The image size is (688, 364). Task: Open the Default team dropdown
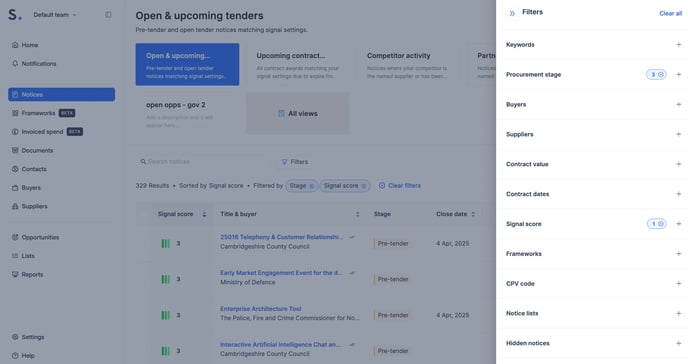pyautogui.click(x=54, y=15)
